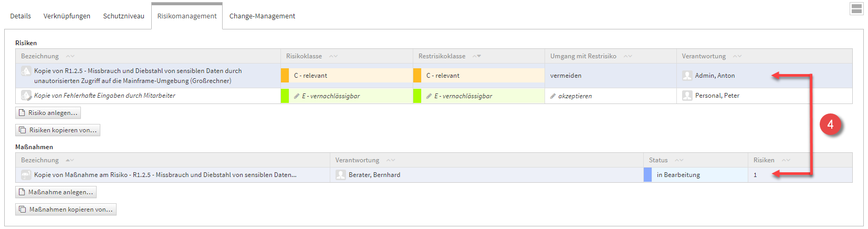Sort risks by Restrisikoklasse column

pos(442,56)
